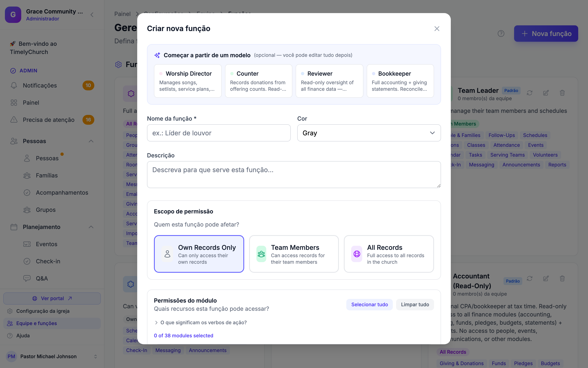Click the '0 of 38 modules selected' text

click(x=184, y=336)
